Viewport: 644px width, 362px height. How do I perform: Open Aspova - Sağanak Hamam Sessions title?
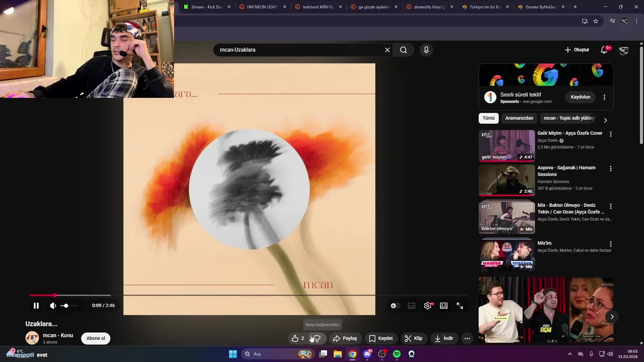click(566, 171)
